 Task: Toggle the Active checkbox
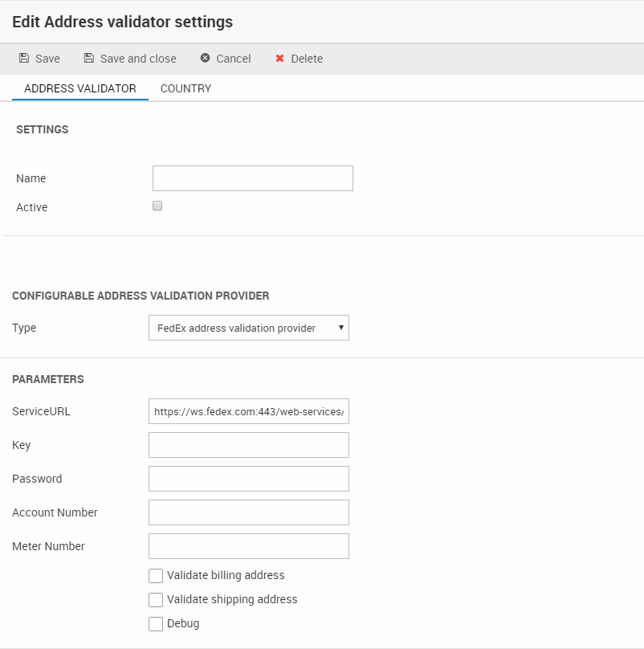pyautogui.click(x=157, y=206)
